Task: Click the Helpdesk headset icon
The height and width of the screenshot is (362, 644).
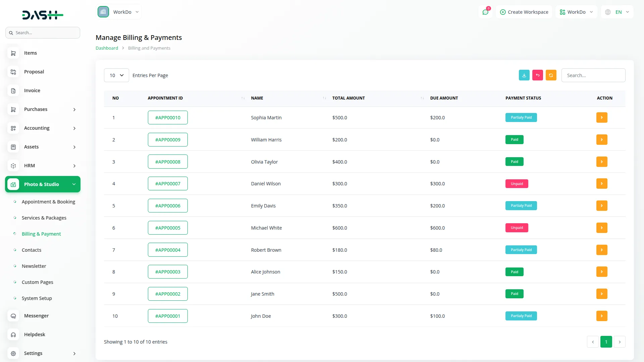Action: coord(13,335)
